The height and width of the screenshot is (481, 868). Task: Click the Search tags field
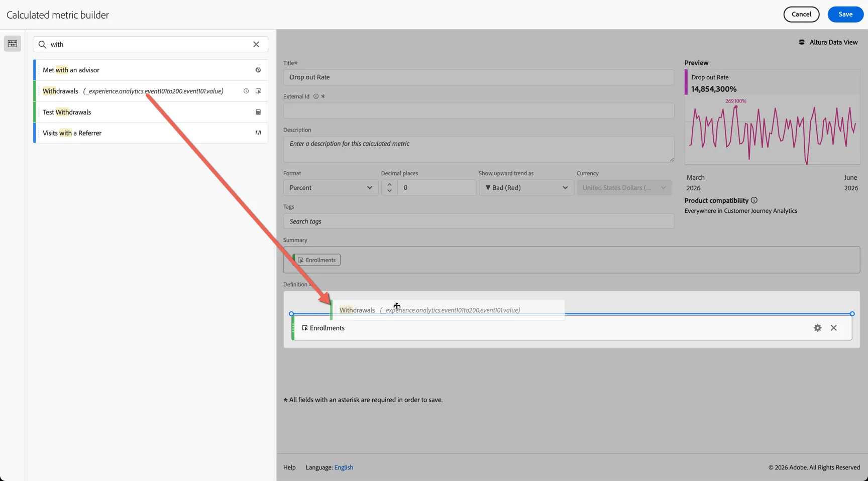(479, 221)
